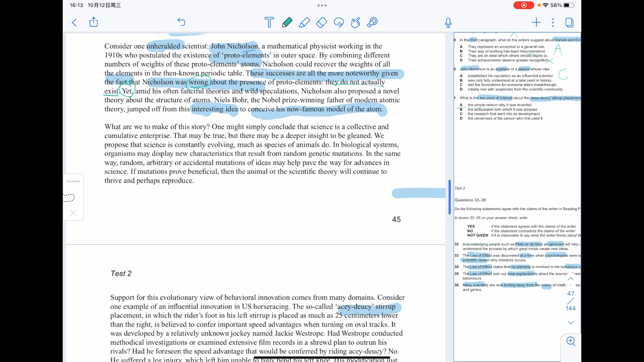Open the three-dot more options menu

pos(553,22)
